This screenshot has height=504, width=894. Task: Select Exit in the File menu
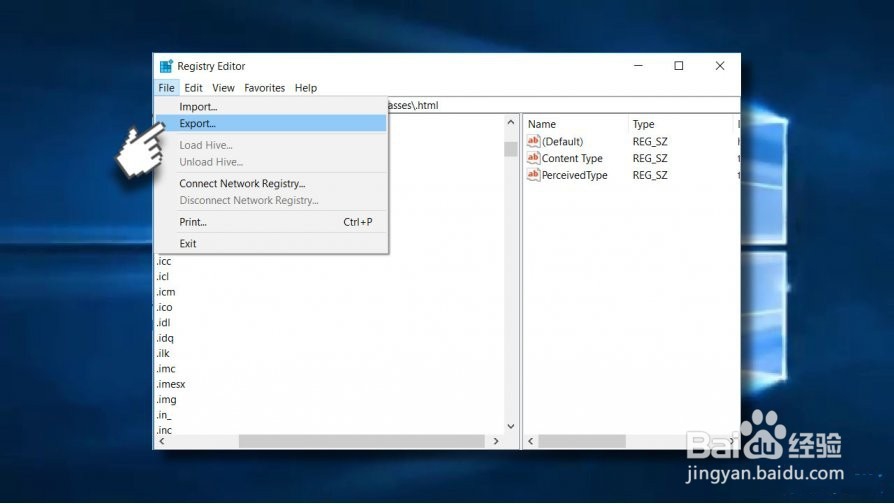(271, 243)
